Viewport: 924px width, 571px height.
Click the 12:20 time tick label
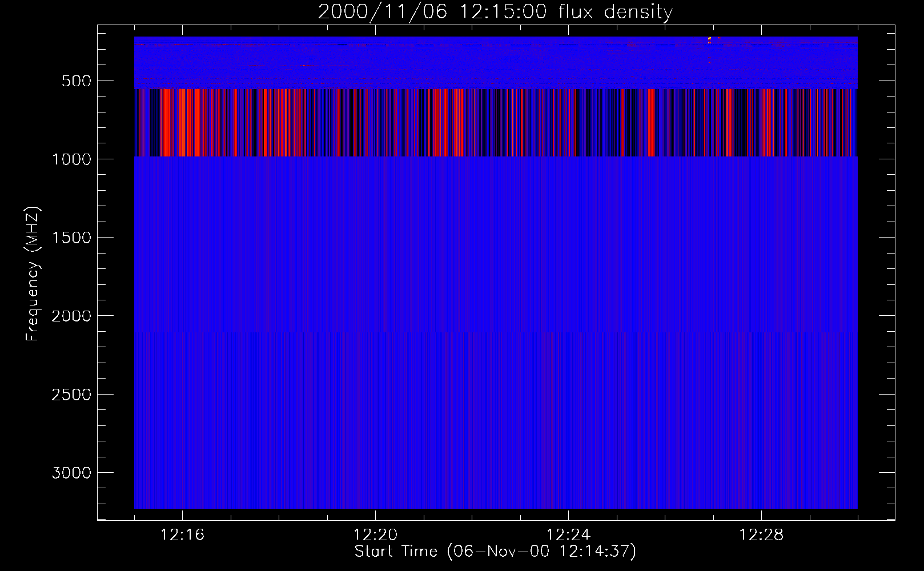click(375, 535)
